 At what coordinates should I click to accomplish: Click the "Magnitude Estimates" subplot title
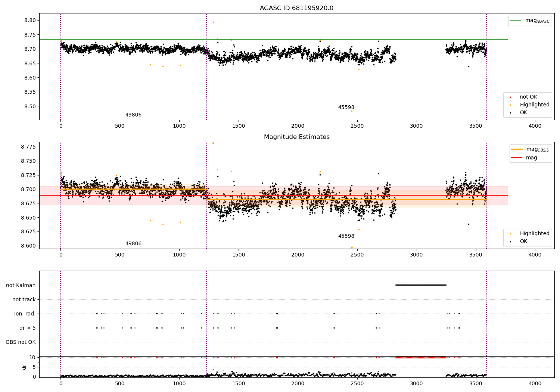[296, 137]
